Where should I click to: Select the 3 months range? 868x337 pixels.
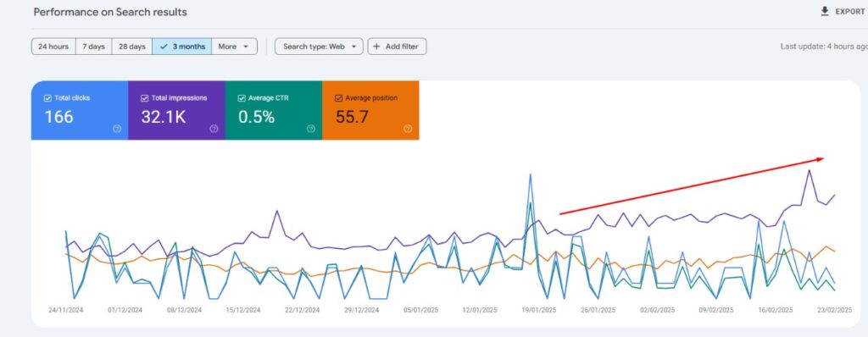[182, 47]
